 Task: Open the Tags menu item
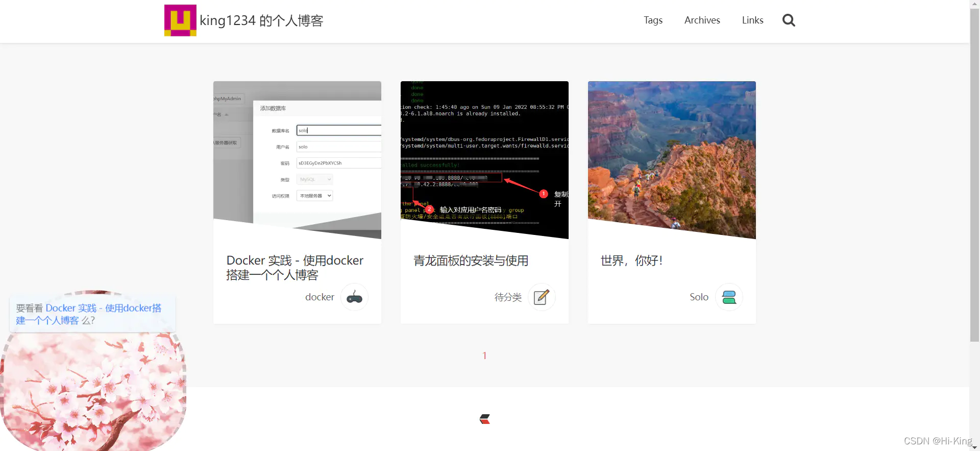coord(653,20)
